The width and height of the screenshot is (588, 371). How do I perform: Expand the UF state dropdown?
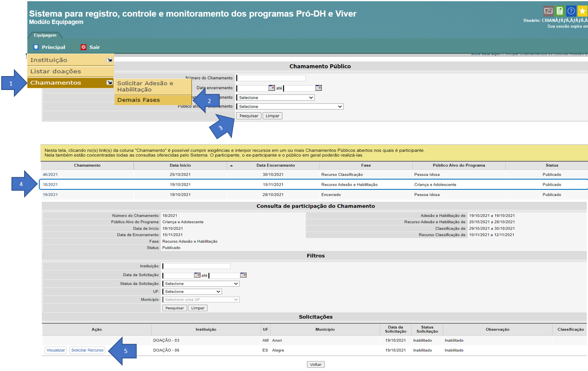coord(192,292)
